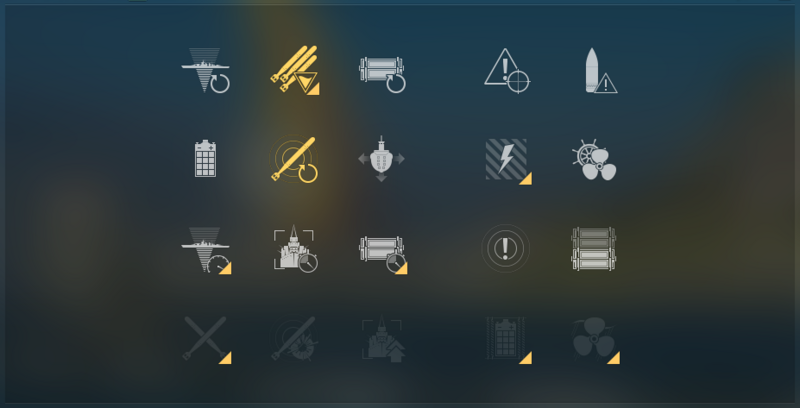Select the lightning bolt on striped square skill
The image size is (800, 408).
coord(508,161)
